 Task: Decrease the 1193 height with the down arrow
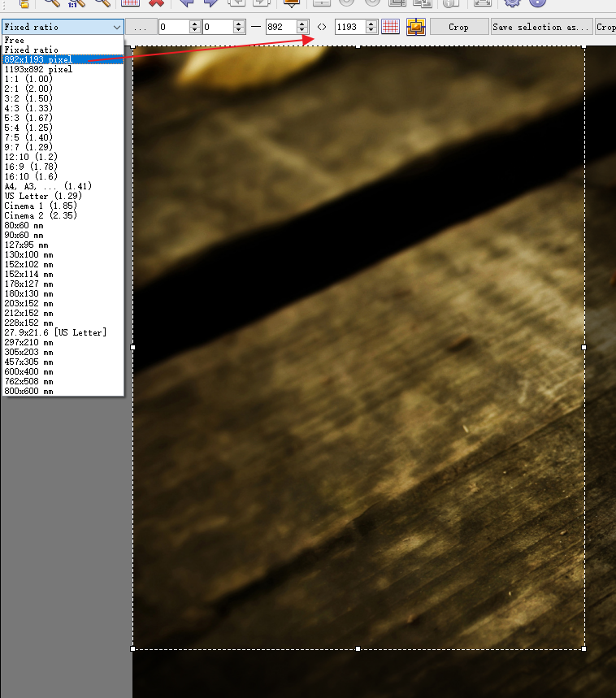tap(371, 31)
